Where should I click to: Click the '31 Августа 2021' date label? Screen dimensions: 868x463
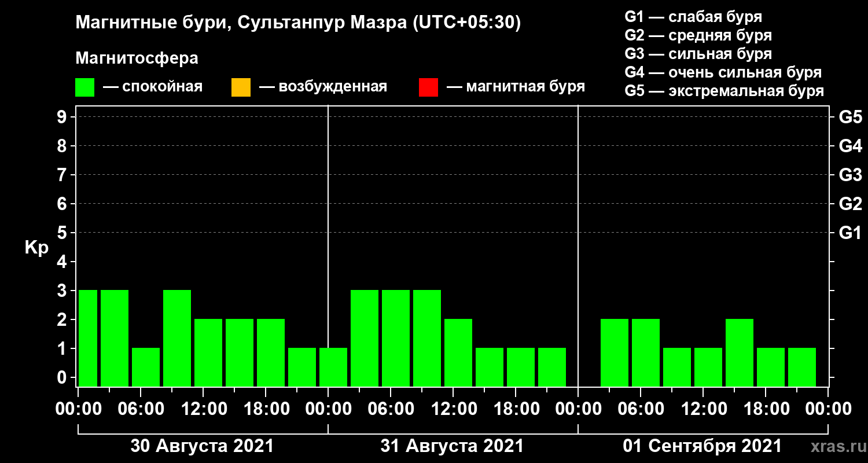452,446
